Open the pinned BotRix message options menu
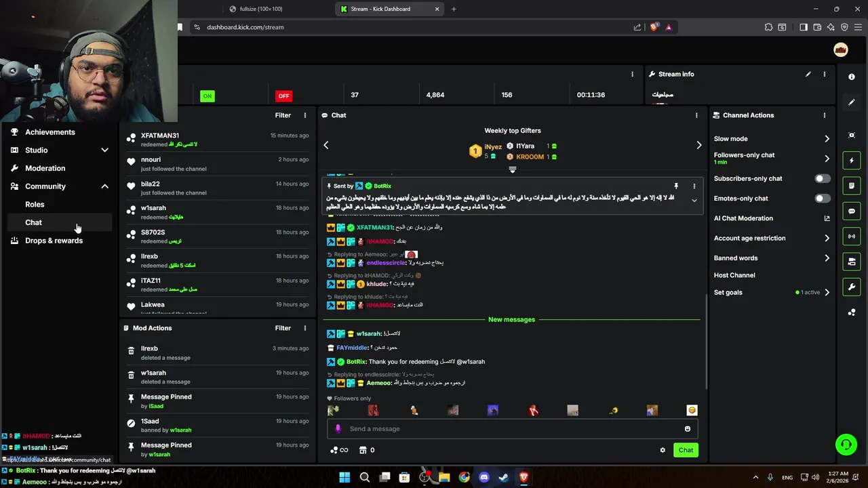The image size is (868, 488). 694,186
